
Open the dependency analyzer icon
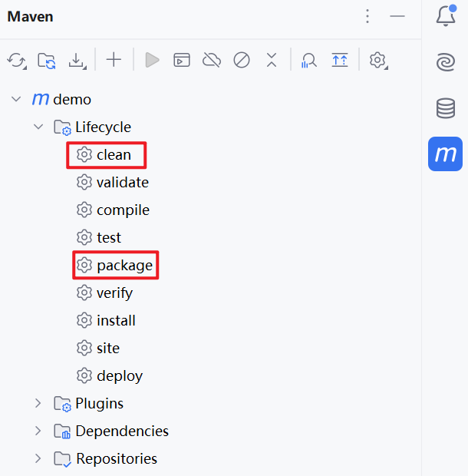(308, 61)
